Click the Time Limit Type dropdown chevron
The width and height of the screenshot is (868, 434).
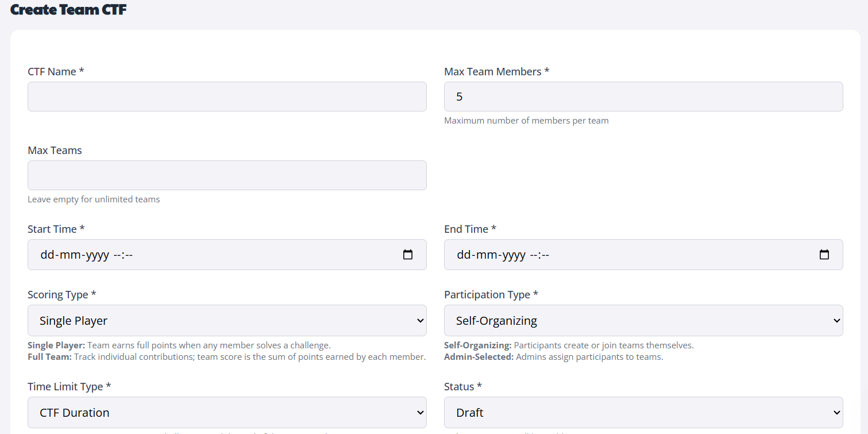pyautogui.click(x=419, y=412)
